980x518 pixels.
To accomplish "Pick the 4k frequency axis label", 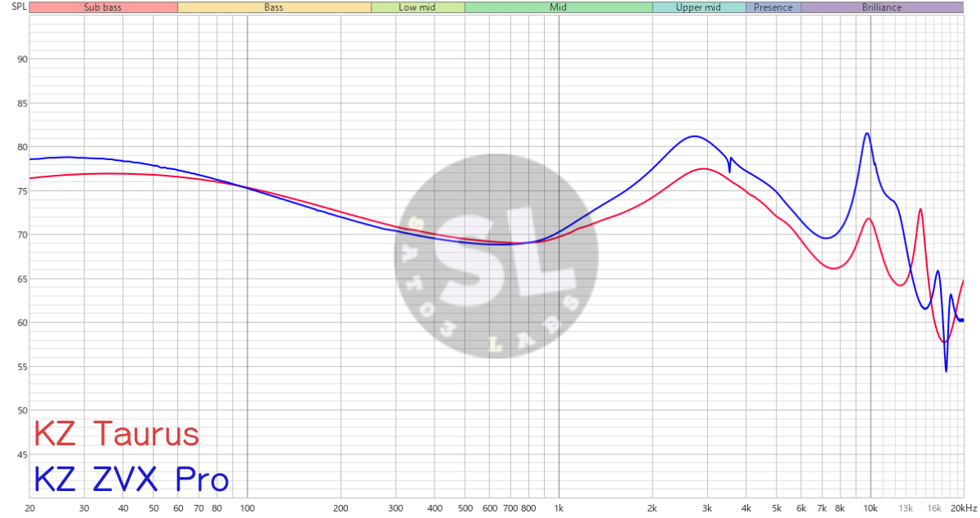I will (x=746, y=507).
